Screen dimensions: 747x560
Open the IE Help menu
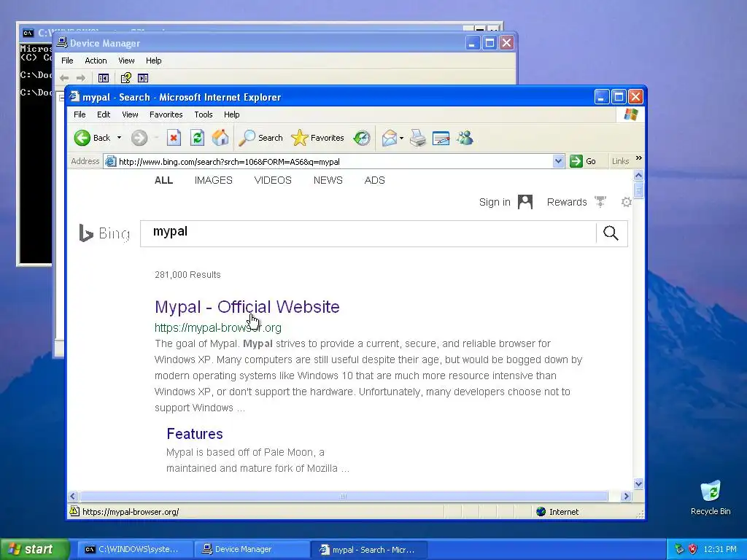231,114
